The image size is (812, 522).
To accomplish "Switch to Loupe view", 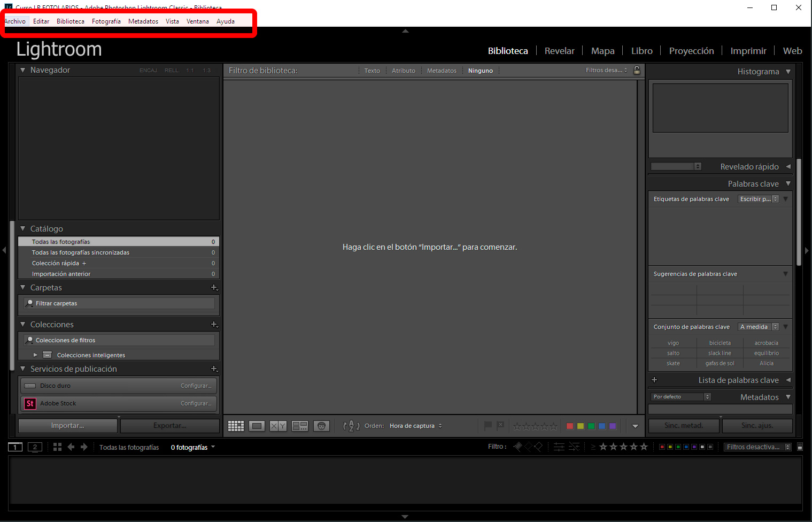I will tap(257, 426).
